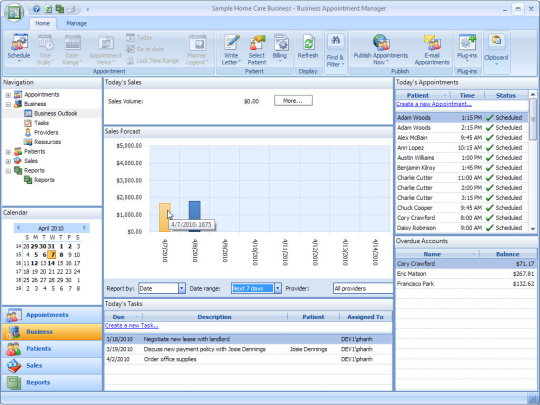This screenshot has width=540, height=405.
Task: Click the printer quick access icon
Action: [71, 9]
